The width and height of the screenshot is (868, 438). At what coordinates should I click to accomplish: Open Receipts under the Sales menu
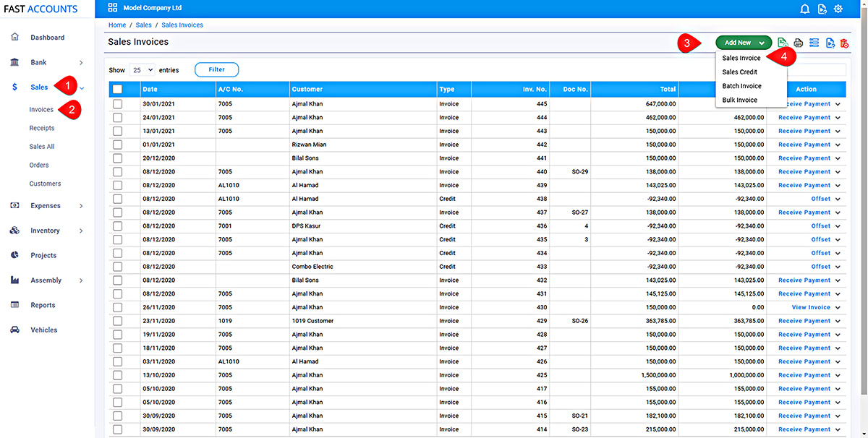pyautogui.click(x=42, y=128)
